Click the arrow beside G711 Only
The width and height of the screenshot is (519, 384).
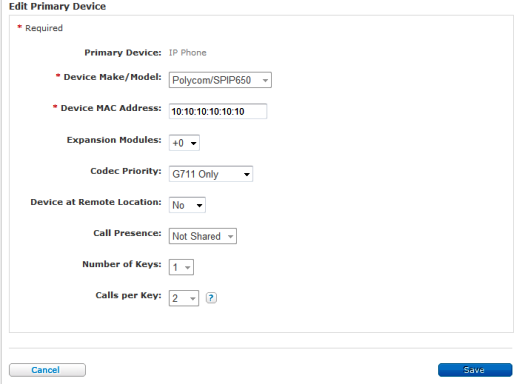[x=247, y=174]
